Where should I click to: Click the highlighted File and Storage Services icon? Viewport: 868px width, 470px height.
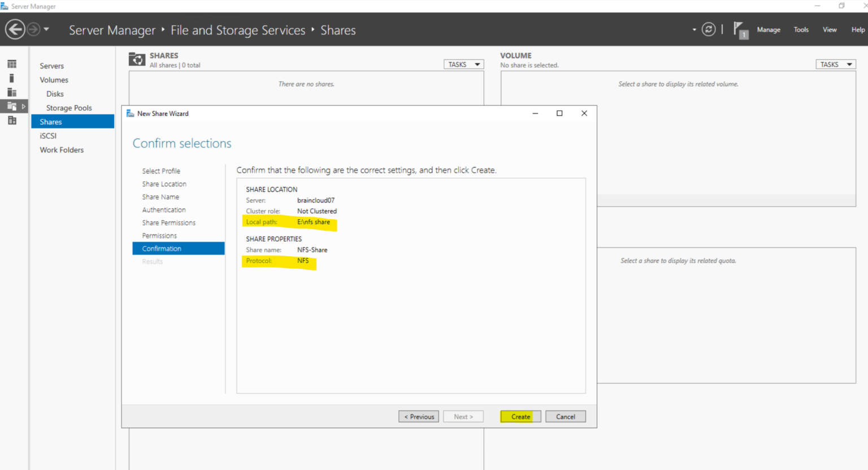[10, 106]
